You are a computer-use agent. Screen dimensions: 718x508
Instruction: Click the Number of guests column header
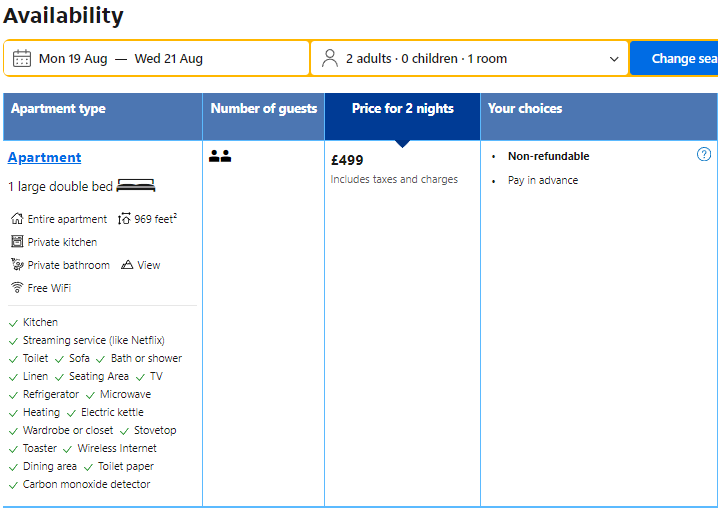click(x=264, y=109)
